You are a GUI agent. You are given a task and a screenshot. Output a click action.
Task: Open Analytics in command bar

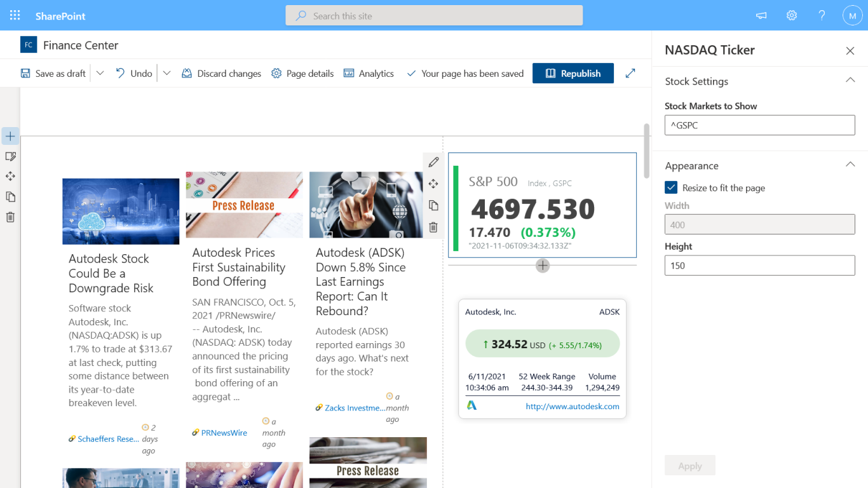(x=369, y=74)
